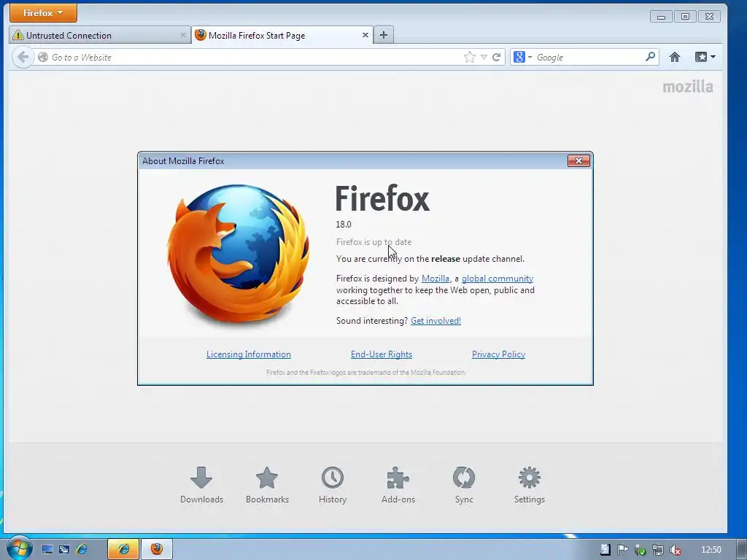Click the 12:50 taskbar clock
Viewport: 747px width, 560px height.
(711, 550)
